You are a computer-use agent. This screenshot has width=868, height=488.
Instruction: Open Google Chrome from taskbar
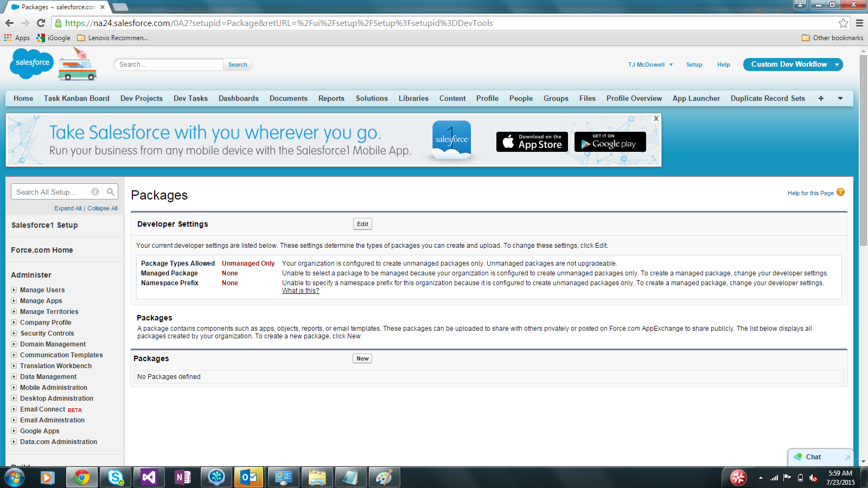point(82,477)
